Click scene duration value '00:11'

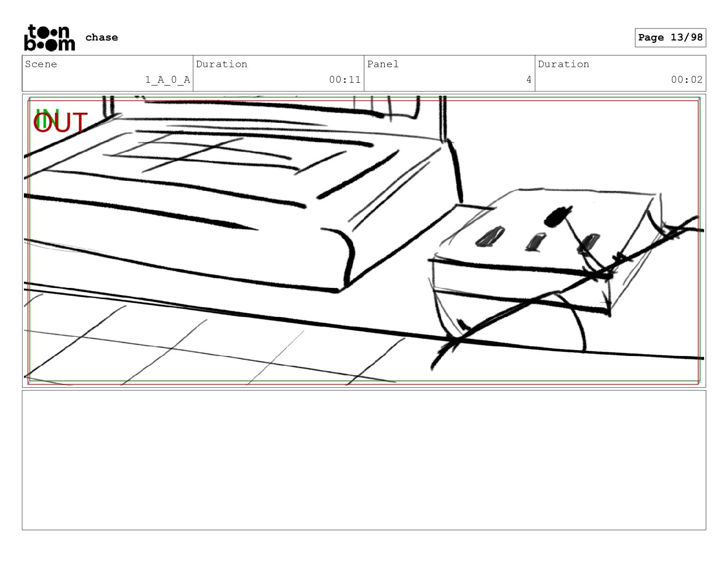tap(345, 80)
